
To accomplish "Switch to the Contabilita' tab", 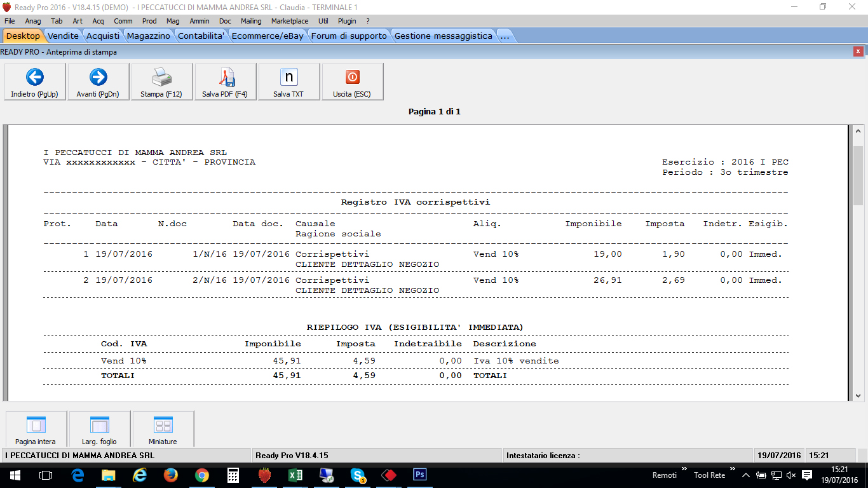I will pos(201,36).
